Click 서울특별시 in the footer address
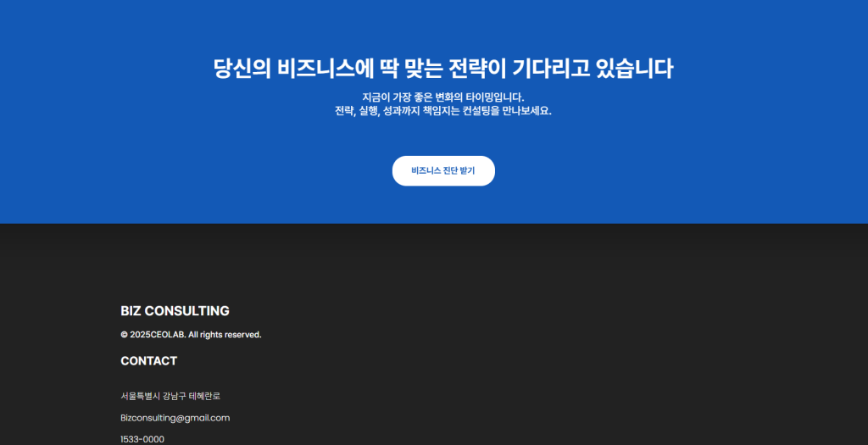Screen dimensions: 868x445 click(139, 396)
